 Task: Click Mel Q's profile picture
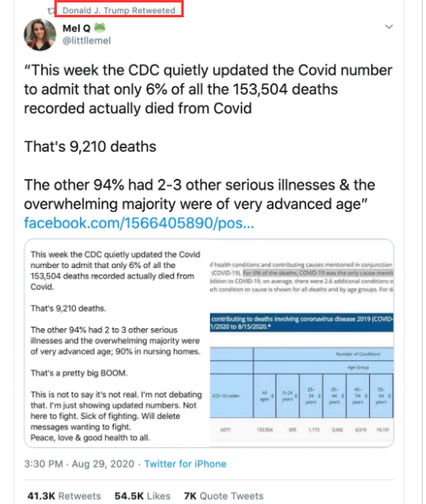[x=40, y=35]
